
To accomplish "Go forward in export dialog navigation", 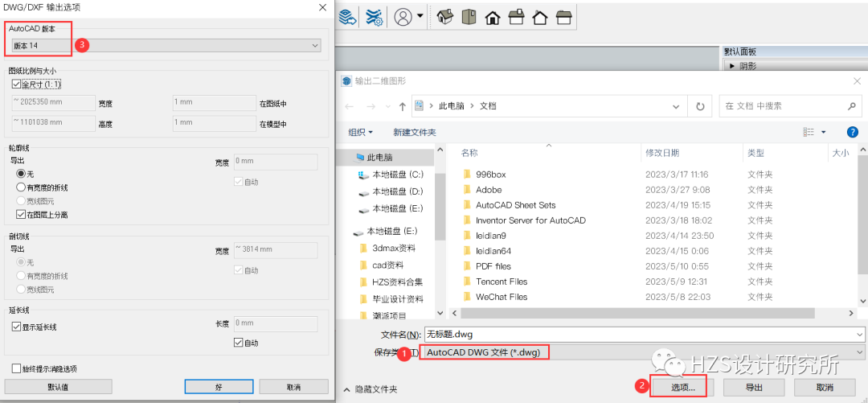I will (x=372, y=106).
